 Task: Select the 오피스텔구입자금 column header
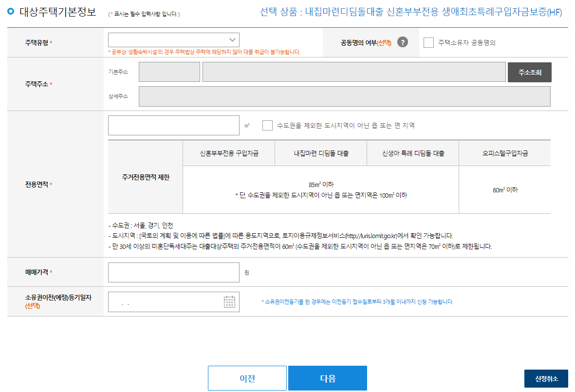tap(504, 152)
